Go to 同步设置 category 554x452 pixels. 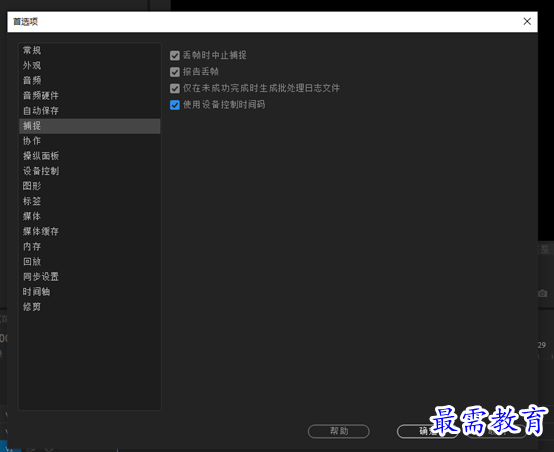tap(90, 277)
